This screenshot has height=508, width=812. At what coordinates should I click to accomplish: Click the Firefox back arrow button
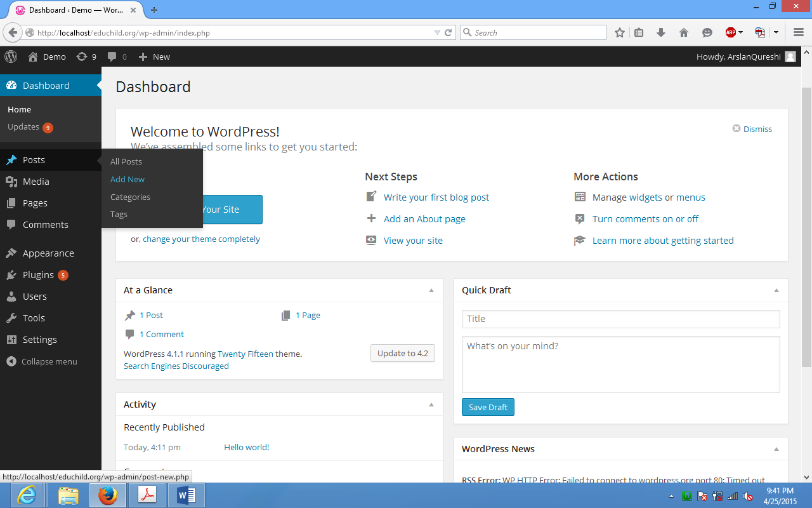click(x=12, y=32)
